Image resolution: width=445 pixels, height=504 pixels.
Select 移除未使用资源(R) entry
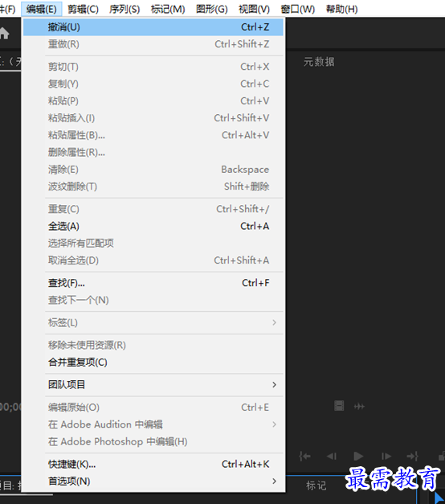tap(153, 345)
